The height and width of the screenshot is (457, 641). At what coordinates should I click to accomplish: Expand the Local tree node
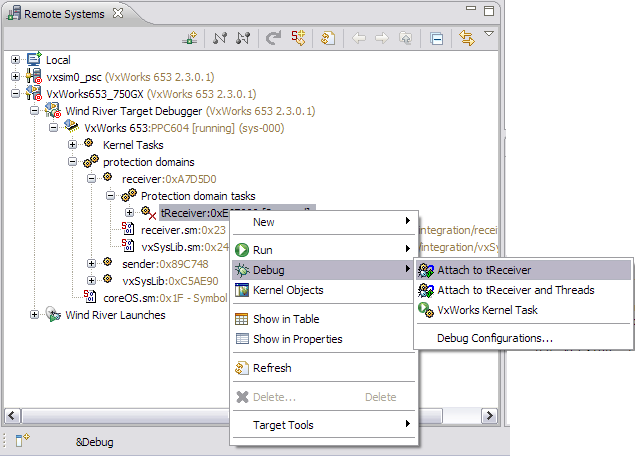(15, 60)
